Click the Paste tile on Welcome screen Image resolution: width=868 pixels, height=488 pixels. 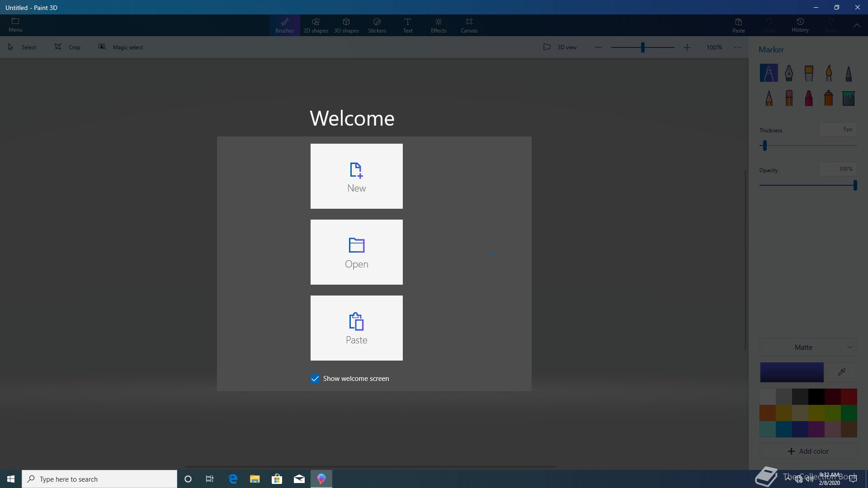click(x=357, y=328)
